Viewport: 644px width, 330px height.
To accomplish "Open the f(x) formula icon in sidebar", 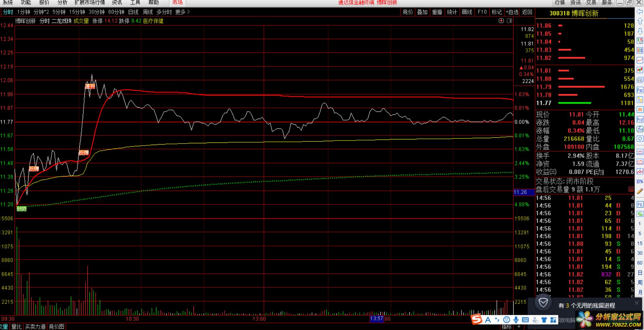I will [640, 129].
